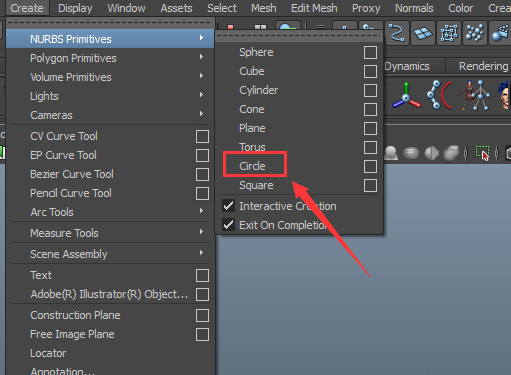511x375 pixels.
Task: Tear off the NURBS Primitives submenu
Action: pos(299,35)
